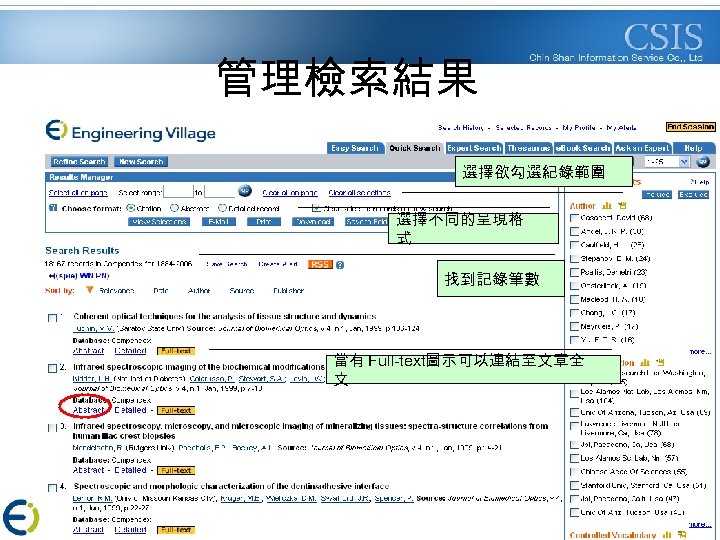Click more link under Author facet
Viewport: 720px width, 540px height.
coord(700,352)
